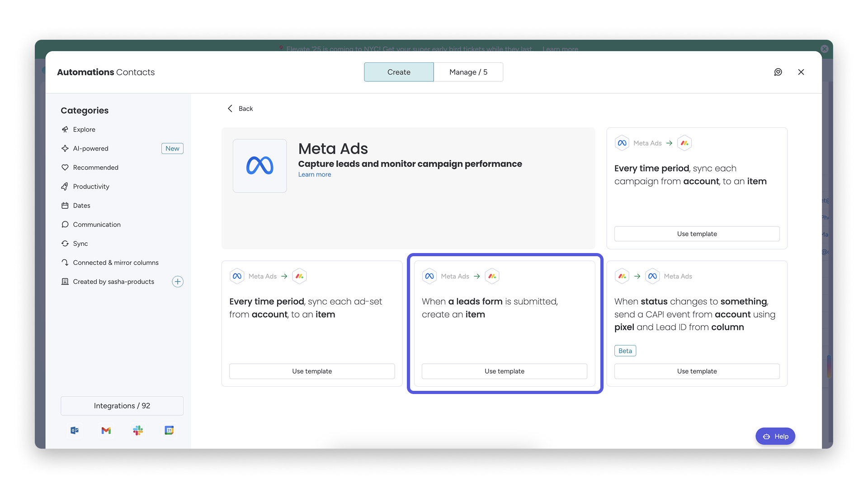
Task: Click monday icon on leads form card
Action: (x=492, y=276)
